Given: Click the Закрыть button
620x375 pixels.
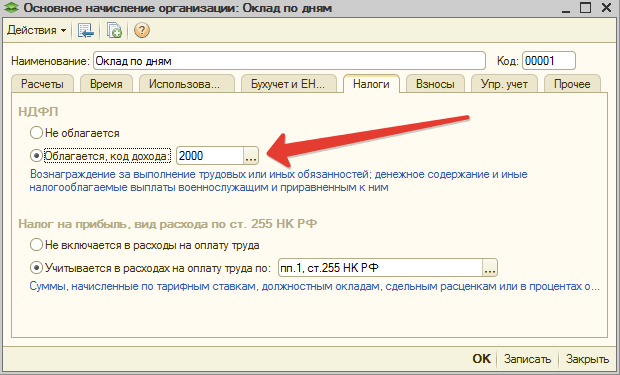Looking at the screenshot, I should 587,359.
